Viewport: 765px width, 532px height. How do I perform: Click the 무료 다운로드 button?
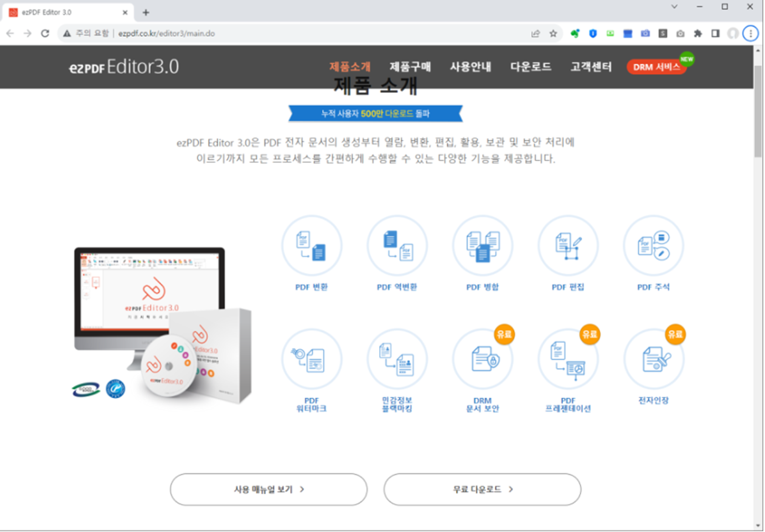[482, 489]
